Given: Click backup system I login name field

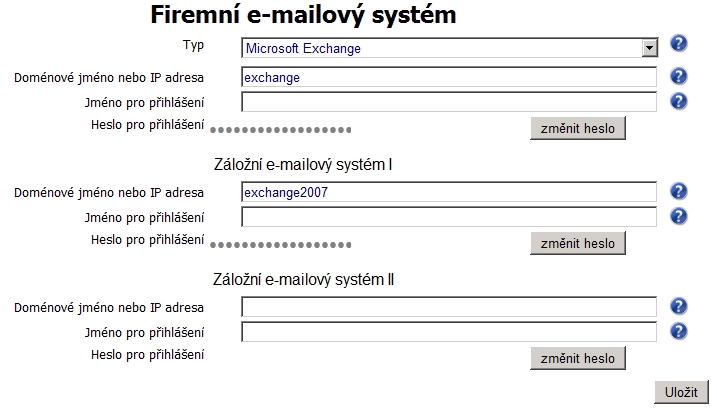Looking at the screenshot, I should (x=449, y=217).
